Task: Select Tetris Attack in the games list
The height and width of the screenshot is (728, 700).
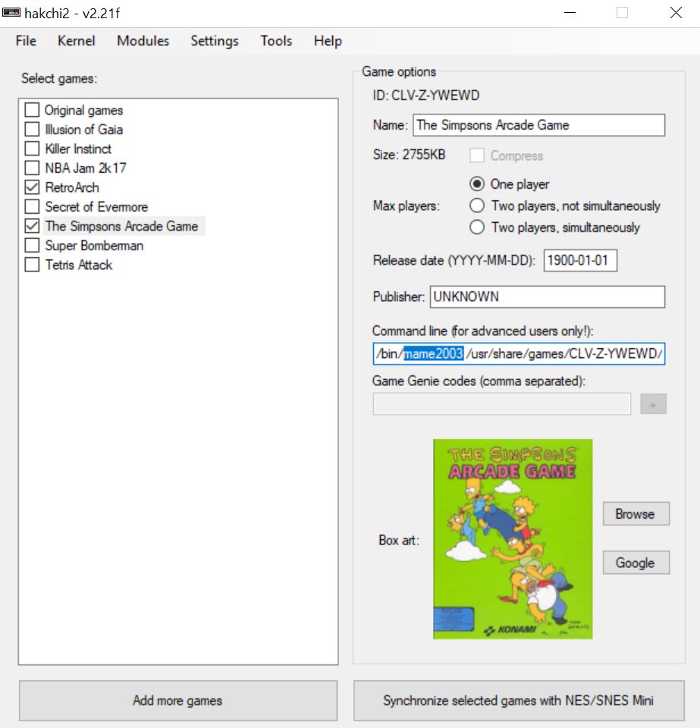Action: tap(79, 265)
